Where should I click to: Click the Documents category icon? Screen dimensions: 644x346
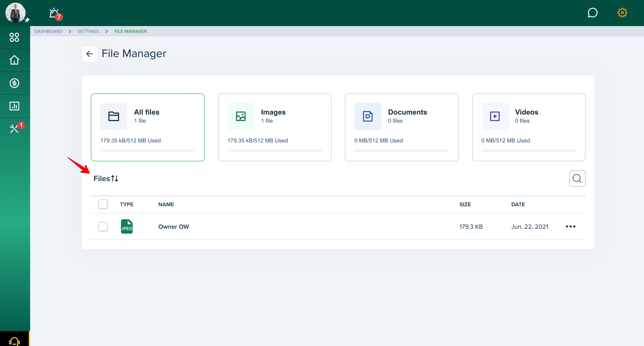(368, 116)
